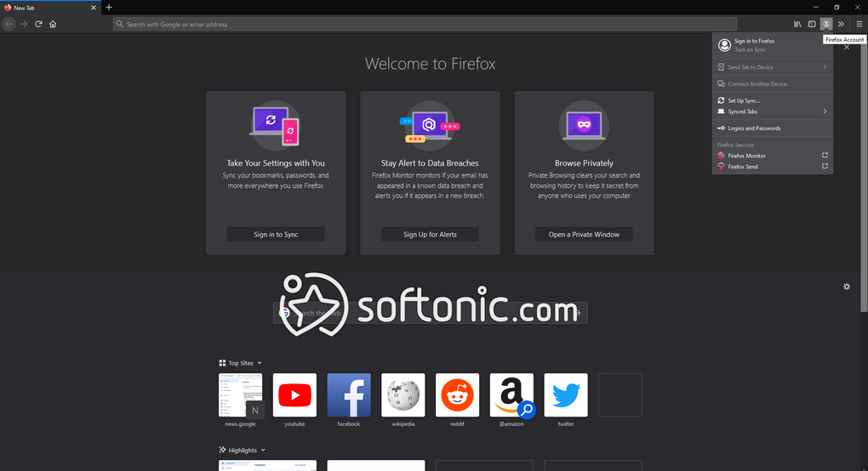Expand the Send Tab to Device arrow
Viewport: 868px width, 471px height.
(825, 67)
